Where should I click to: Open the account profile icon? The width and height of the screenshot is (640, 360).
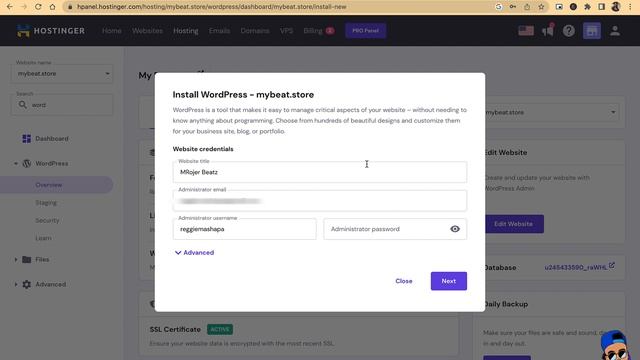click(615, 31)
